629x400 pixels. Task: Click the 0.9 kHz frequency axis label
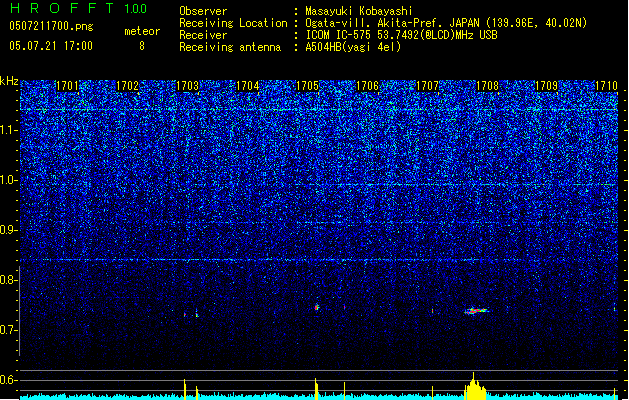click(x=9, y=230)
